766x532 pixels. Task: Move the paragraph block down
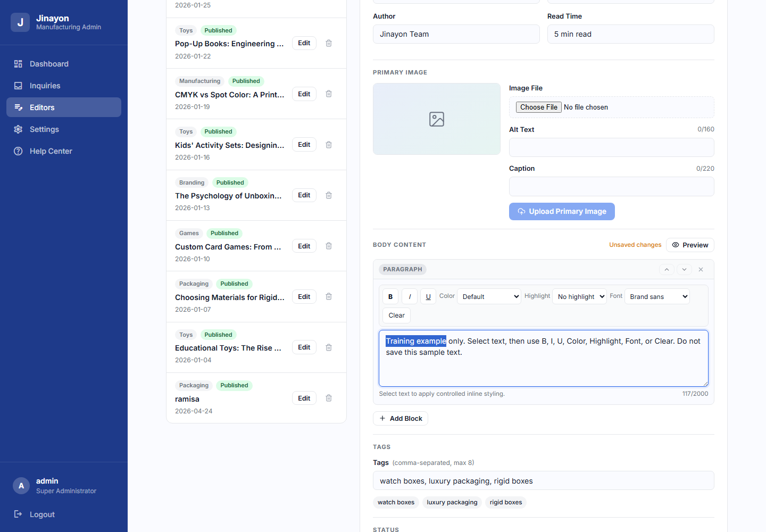(684, 270)
